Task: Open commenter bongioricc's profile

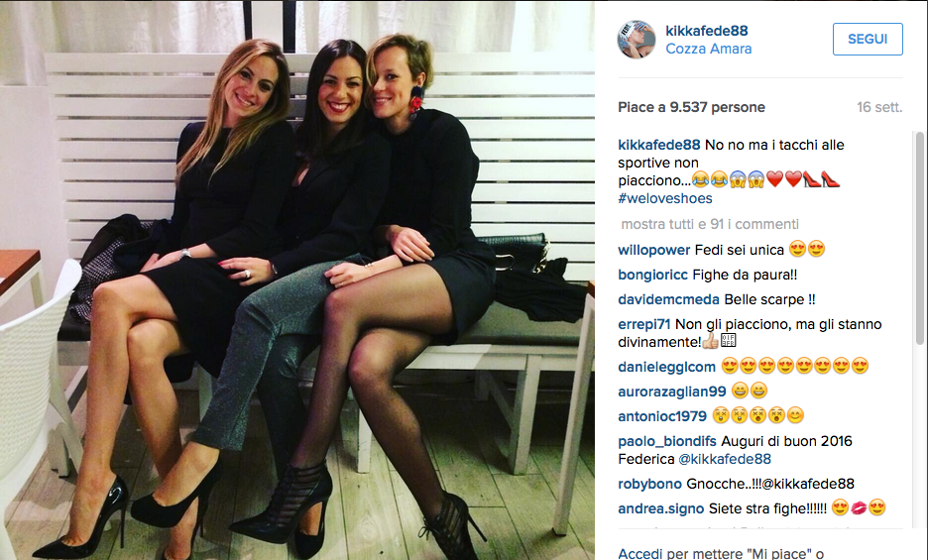Action: coord(652,275)
